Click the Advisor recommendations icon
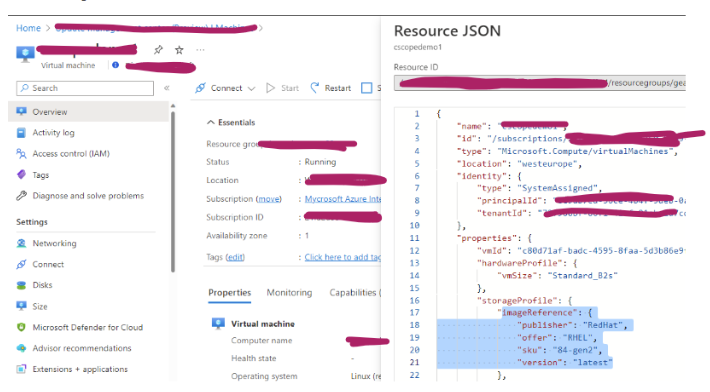This screenshot has width=710, height=392. [x=21, y=348]
